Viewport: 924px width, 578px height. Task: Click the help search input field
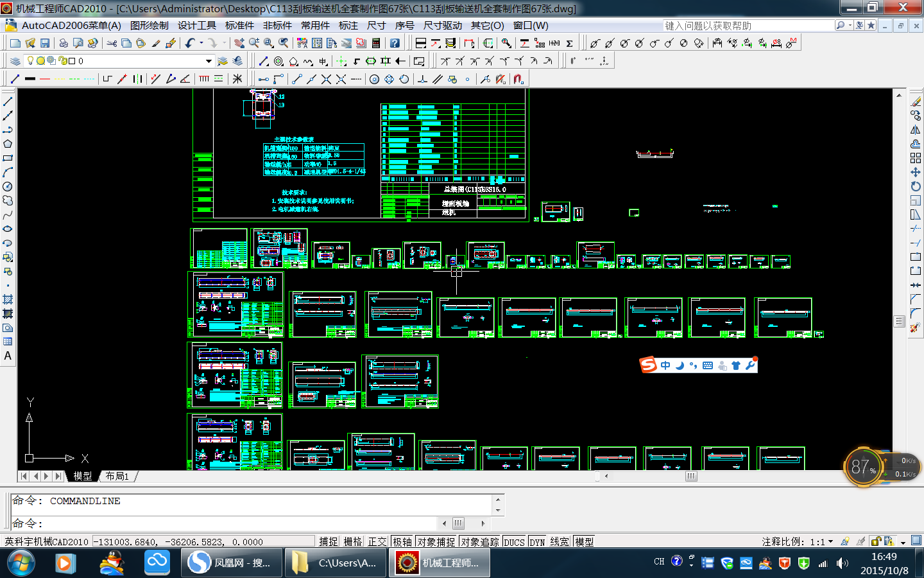click(x=748, y=26)
